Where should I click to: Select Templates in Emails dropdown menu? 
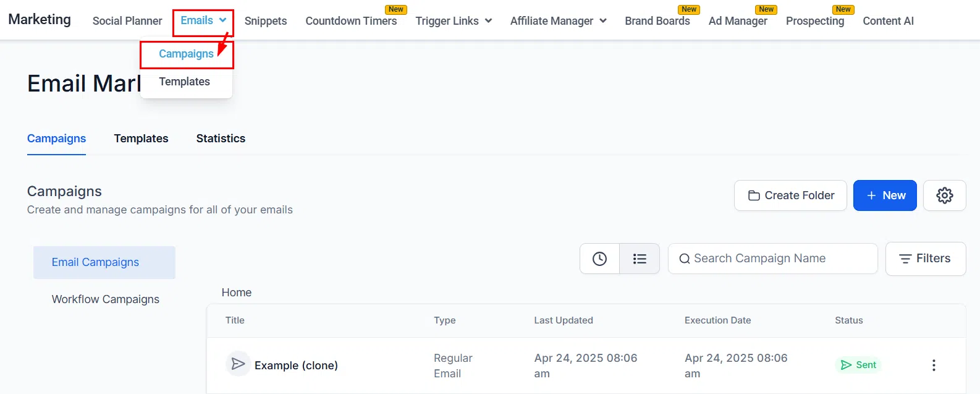coord(184,82)
